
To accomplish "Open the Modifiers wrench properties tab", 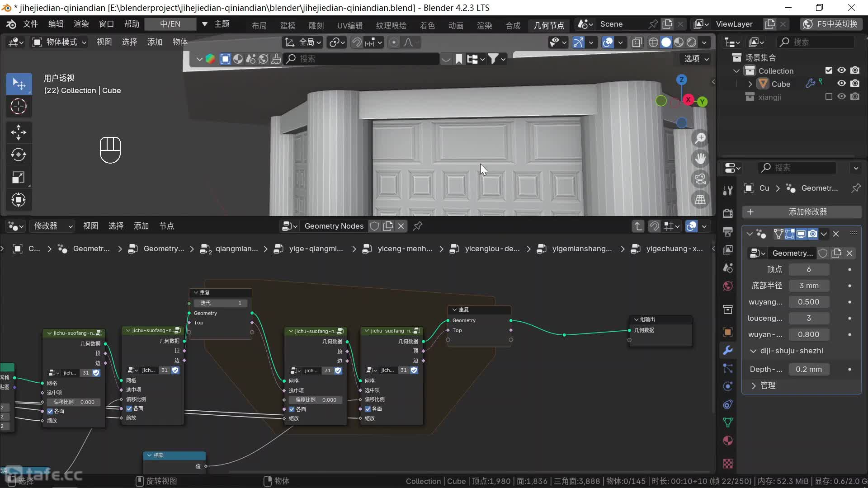I will [x=728, y=350].
